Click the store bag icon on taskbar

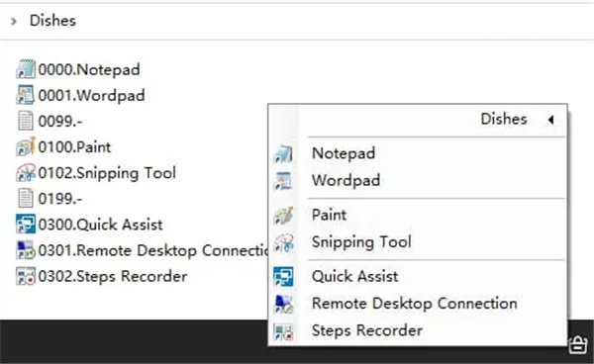pos(578,344)
